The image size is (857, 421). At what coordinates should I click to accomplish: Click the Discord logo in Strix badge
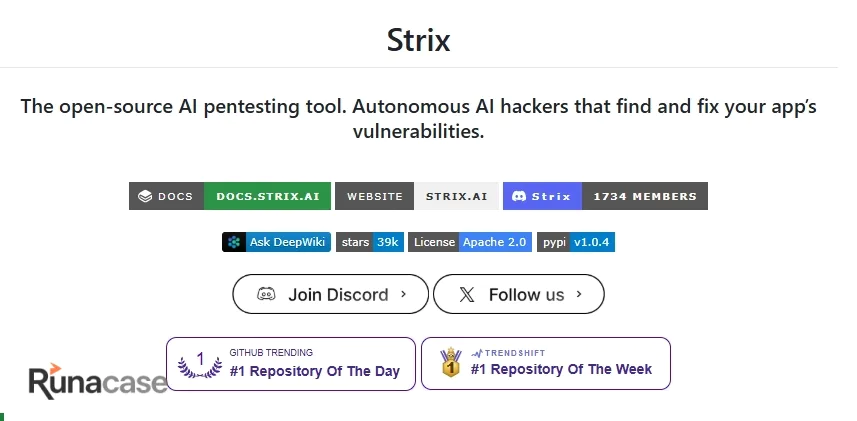click(x=519, y=196)
